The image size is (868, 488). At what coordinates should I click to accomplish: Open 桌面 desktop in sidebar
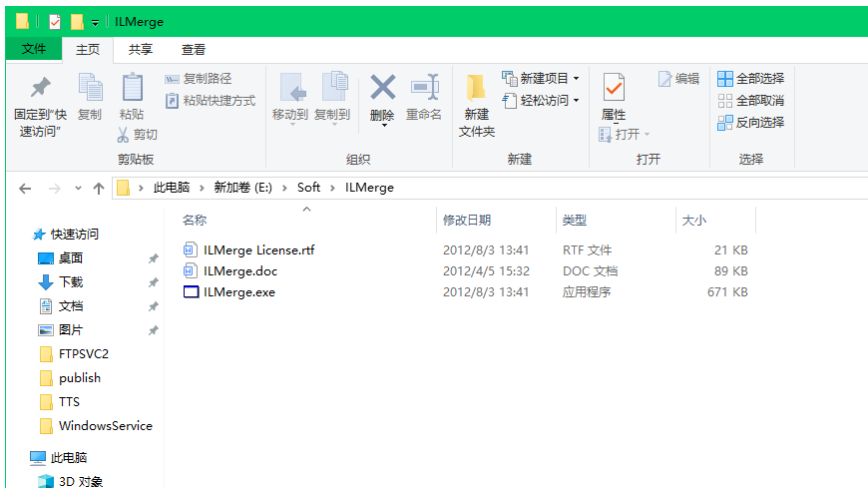point(70,258)
